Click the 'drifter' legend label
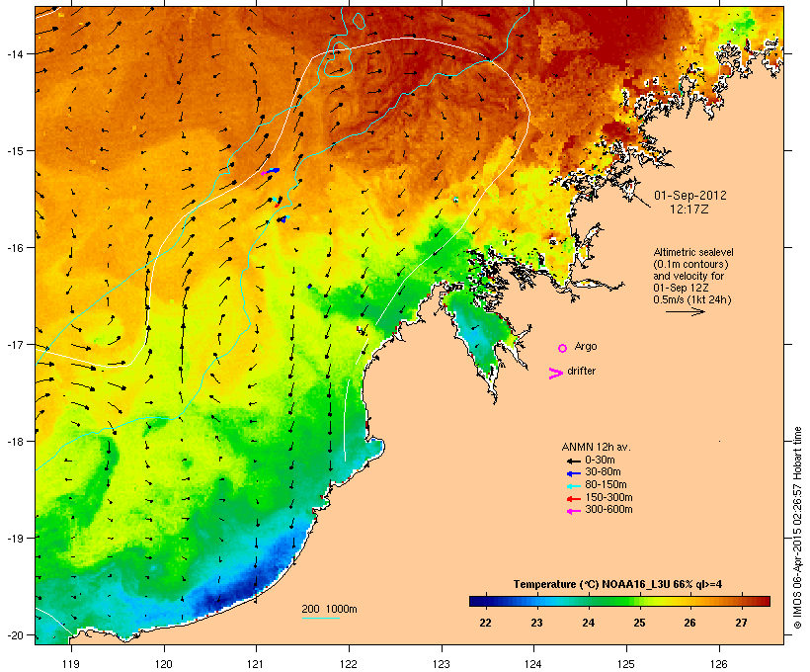Viewport: 810px width, 672px height. tap(581, 371)
